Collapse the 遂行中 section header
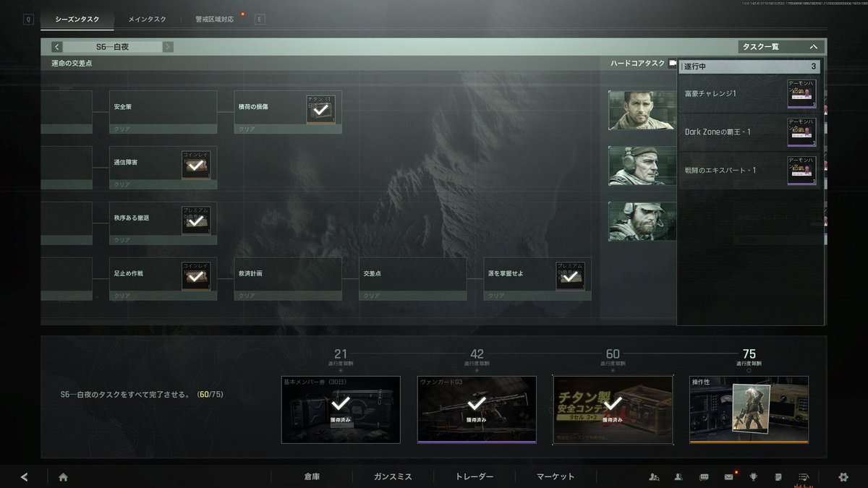This screenshot has height=488, width=868. click(749, 67)
